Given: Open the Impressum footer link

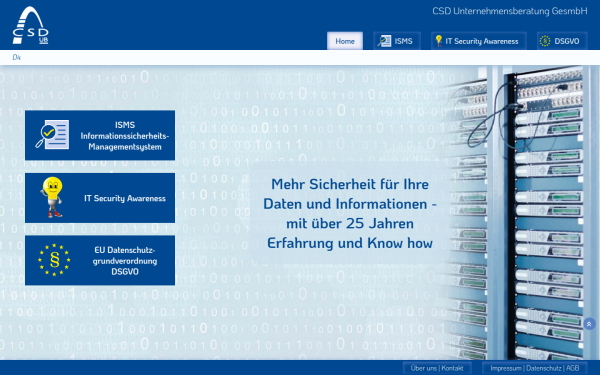Looking at the screenshot, I should (506, 368).
